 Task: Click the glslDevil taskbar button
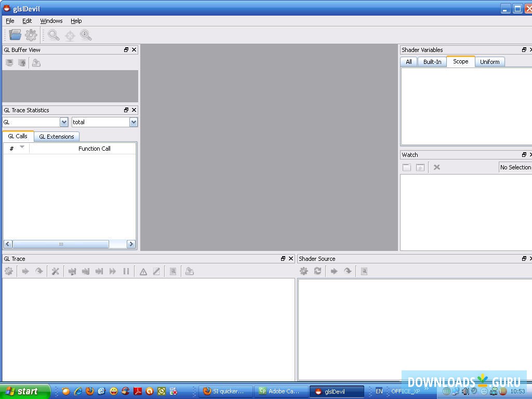337,392
